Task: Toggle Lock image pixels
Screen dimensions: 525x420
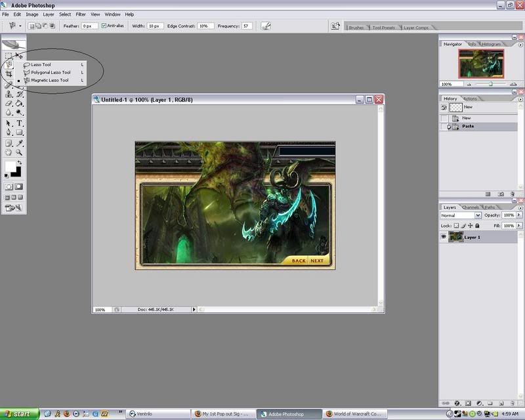Action: point(463,226)
